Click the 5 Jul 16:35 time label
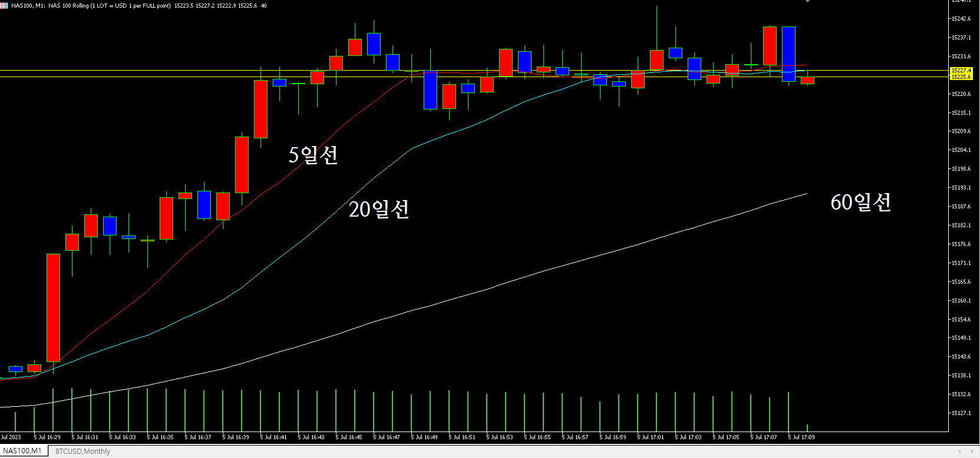Screen dimensions: 980x458 (x=160, y=437)
